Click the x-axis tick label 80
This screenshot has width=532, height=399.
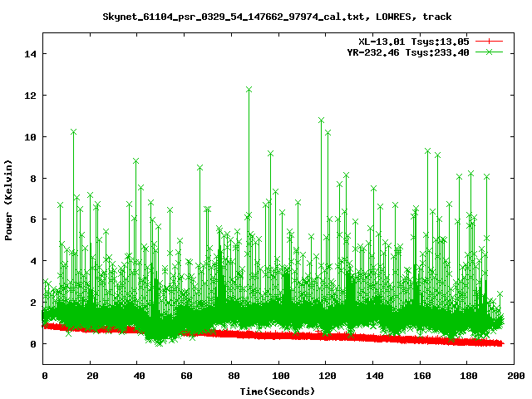(x=234, y=376)
